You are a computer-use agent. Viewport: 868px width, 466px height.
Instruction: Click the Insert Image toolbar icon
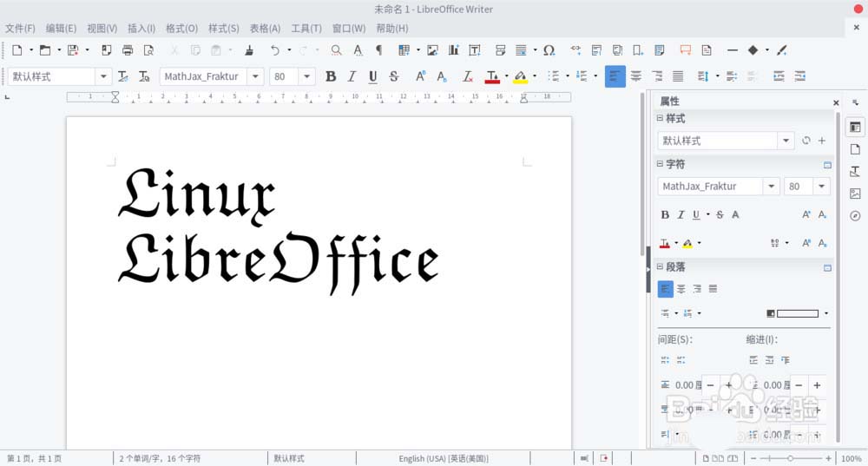tap(432, 50)
